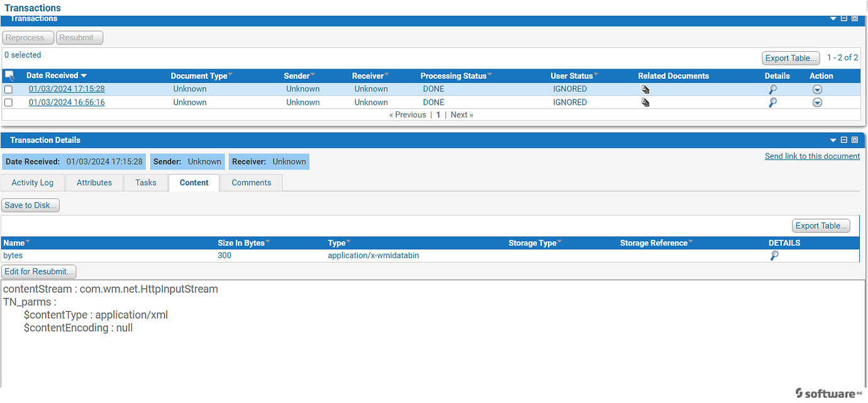Viewport: 868px width, 403px height.
Task: Sort content table by Size In Bytes
Action: pyautogui.click(x=244, y=243)
